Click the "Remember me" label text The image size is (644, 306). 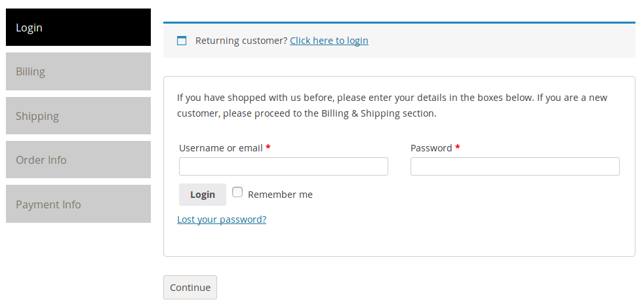[x=280, y=195]
